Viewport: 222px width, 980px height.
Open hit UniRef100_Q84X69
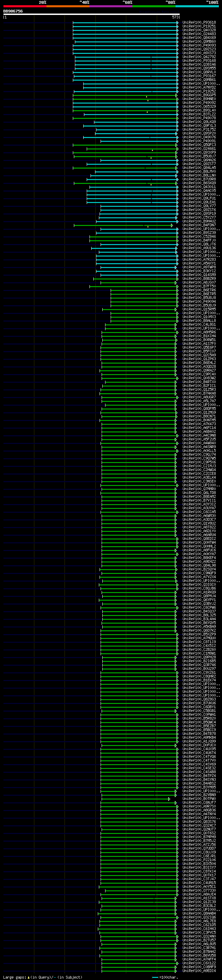[x=199, y=38]
